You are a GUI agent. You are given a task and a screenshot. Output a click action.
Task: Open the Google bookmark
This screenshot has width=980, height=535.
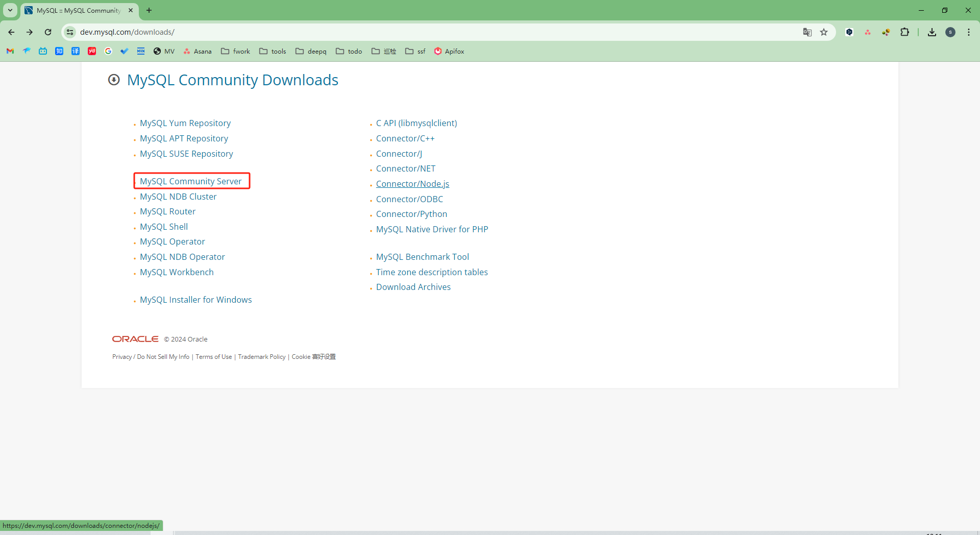[108, 51]
